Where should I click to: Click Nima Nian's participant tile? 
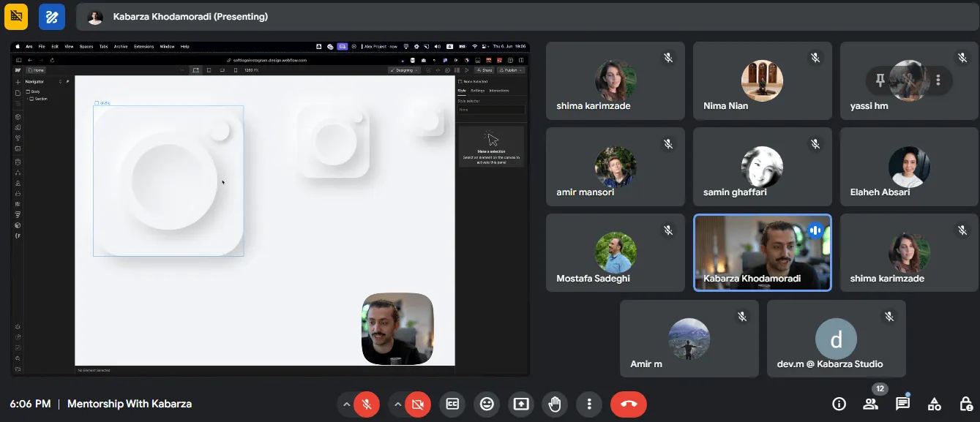click(x=762, y=80)
